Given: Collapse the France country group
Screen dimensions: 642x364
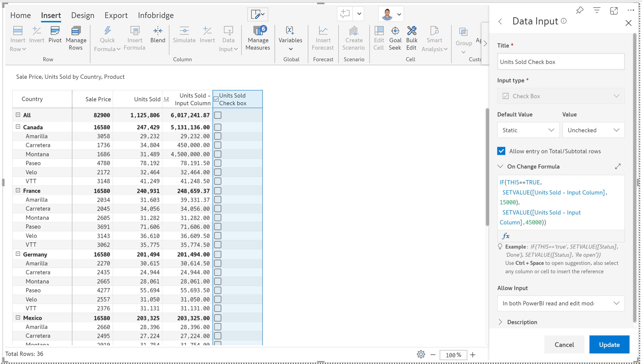Looking at the screenshot, I should click(18, 190).
